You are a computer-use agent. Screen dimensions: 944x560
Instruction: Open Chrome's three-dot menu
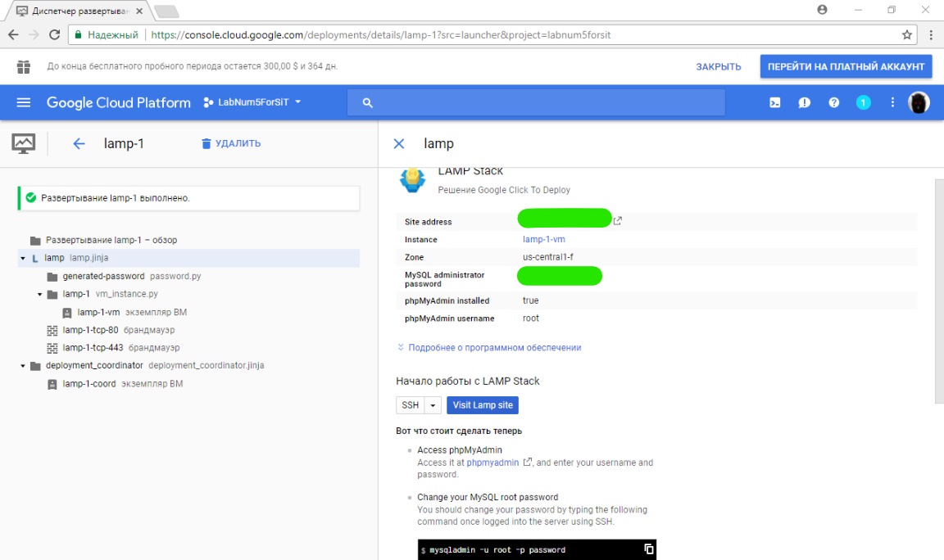[931, 35]
